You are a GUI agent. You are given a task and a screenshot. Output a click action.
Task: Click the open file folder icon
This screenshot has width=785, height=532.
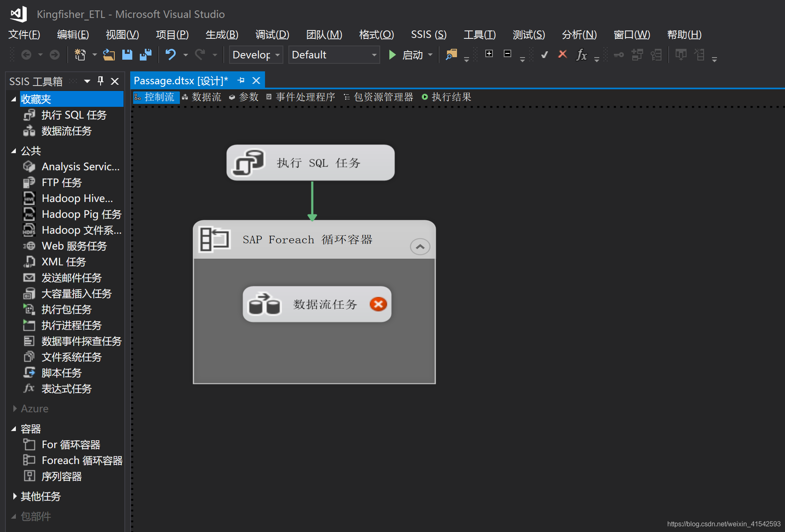109,55
